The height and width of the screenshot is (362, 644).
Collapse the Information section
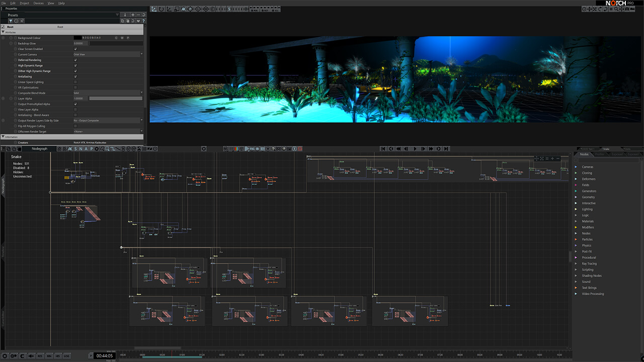[x=3, y=137]
